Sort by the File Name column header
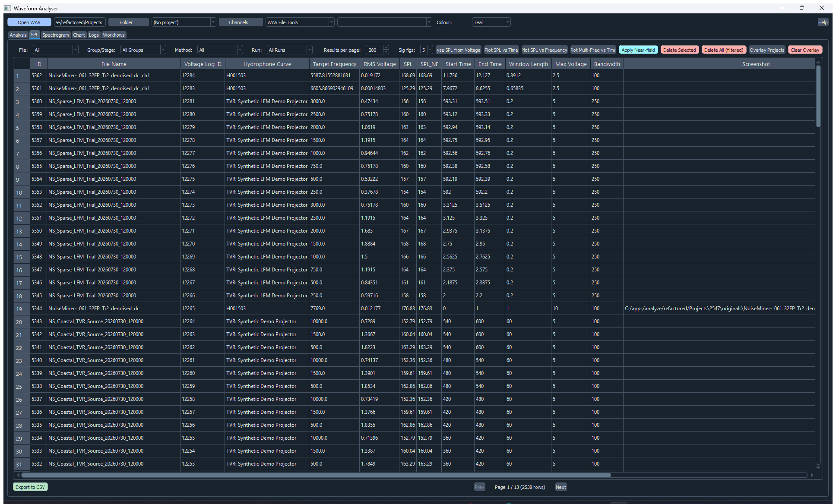The height and width of the screenshot is (504, 836). 114,64
